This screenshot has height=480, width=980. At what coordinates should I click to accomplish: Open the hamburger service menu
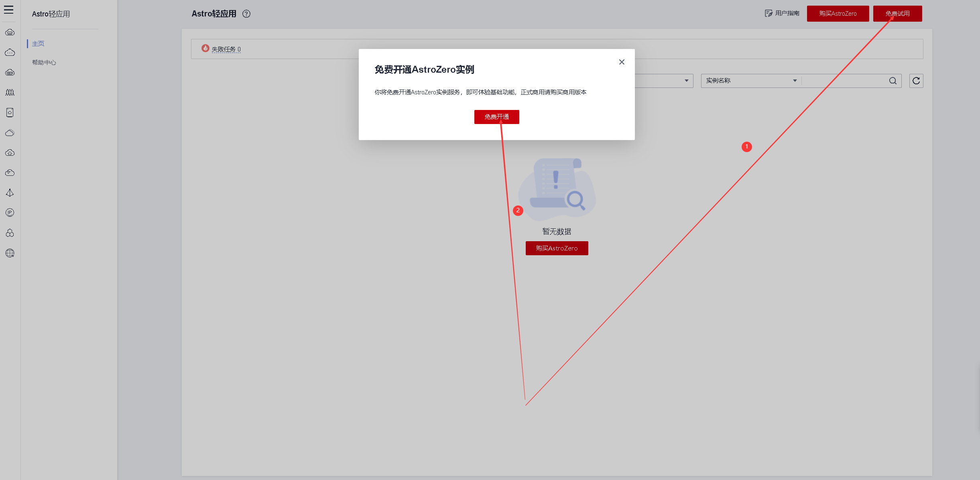tap(9, 10)
